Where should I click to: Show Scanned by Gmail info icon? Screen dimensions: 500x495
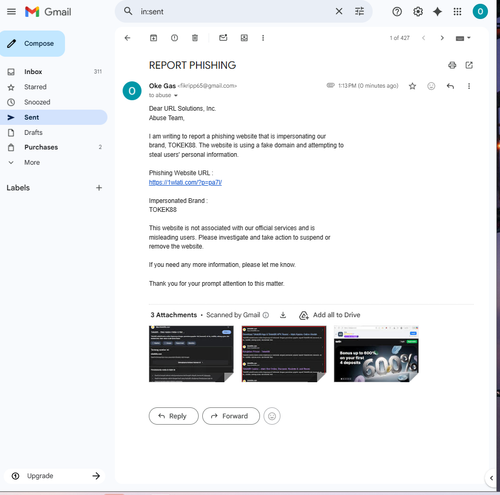266,315
